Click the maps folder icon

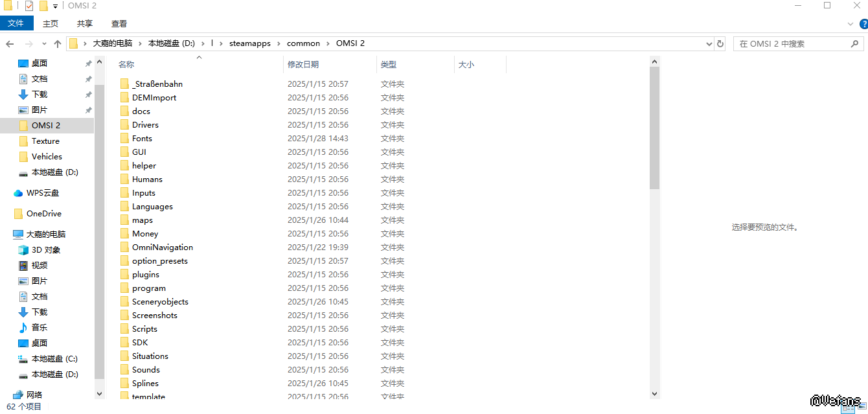point(125,220)
